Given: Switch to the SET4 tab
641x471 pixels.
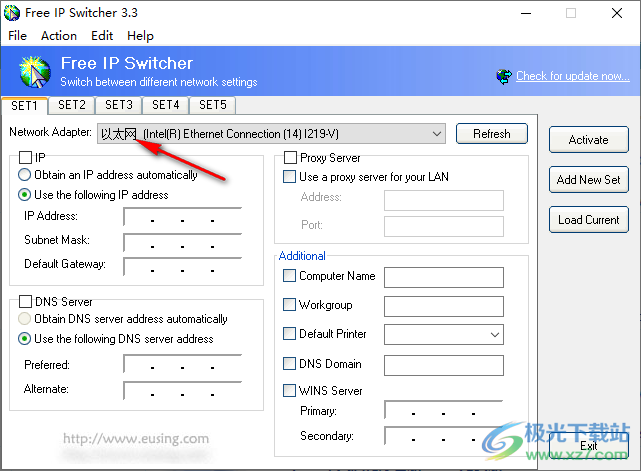Looking at the screenshot, I should click(x=166, y=105).
